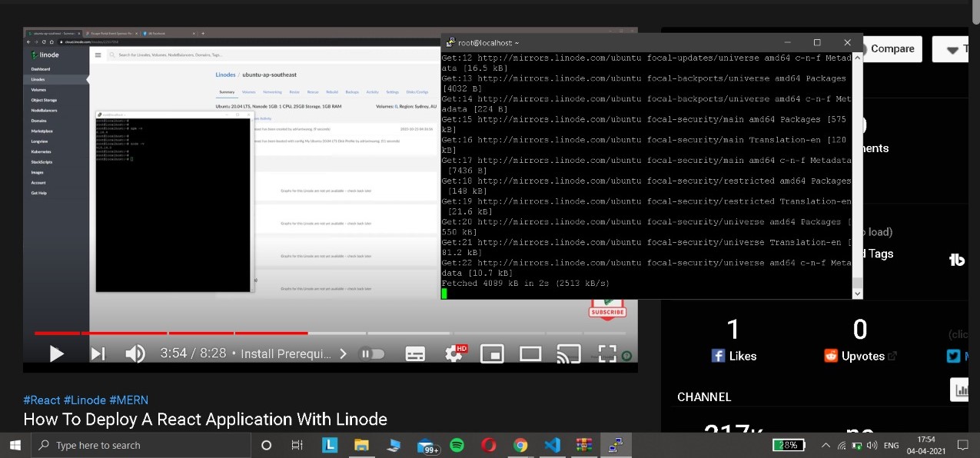Turn on subtitles/closed captions
This screenshot has height=458, width=980.
(415, 353)
